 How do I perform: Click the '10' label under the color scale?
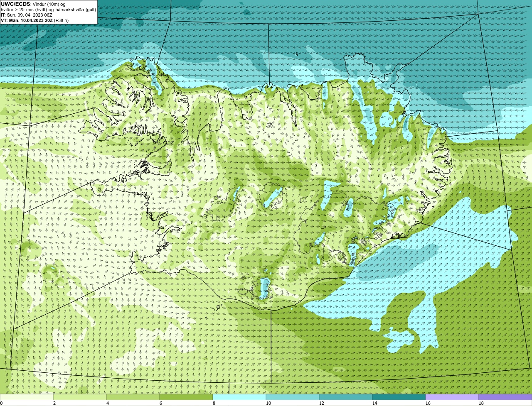tap(268, 403)
